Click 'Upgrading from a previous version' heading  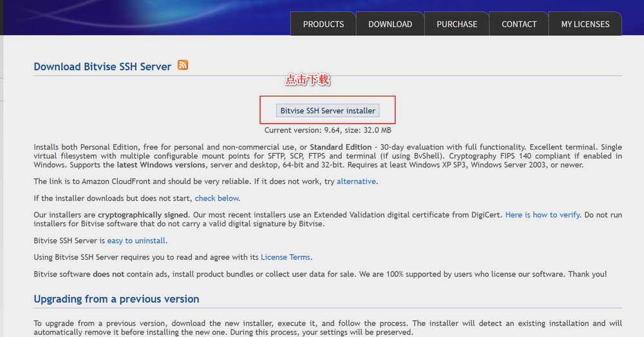point(116,299)
